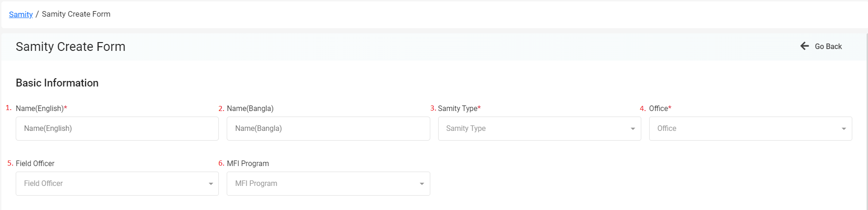Open the Office combo box
This screenshot has width=868, height=210.
point(750,129)
